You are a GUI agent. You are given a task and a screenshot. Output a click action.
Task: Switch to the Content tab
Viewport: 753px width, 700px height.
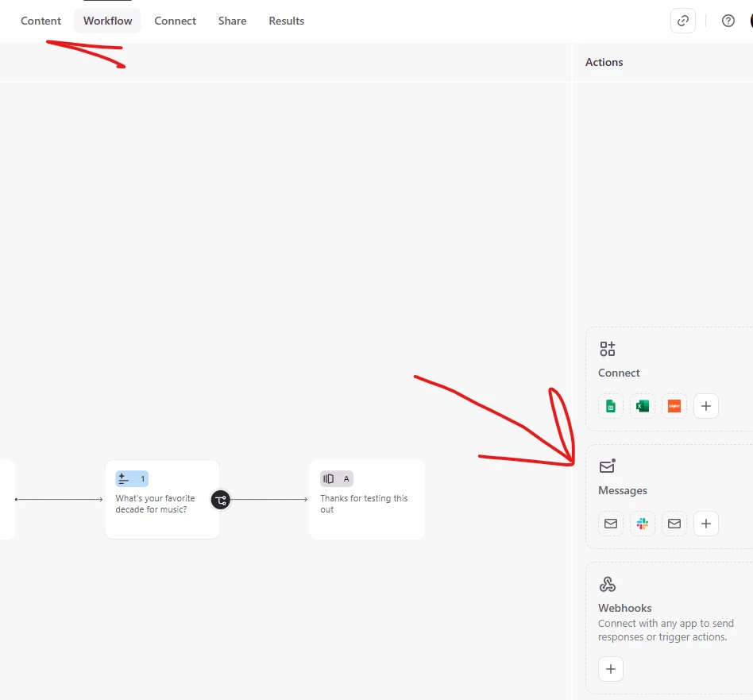pos(41,21)
